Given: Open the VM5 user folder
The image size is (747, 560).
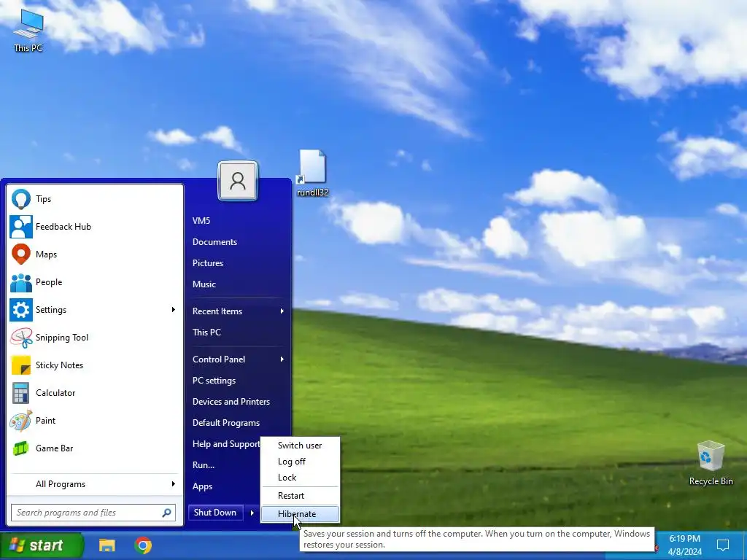Looking at the screenshot, I should click(201, 221).
